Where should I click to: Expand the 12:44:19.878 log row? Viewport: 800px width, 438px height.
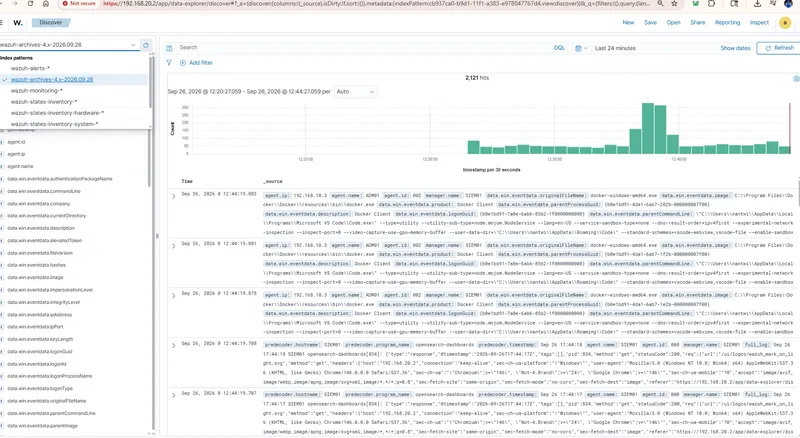173,296
